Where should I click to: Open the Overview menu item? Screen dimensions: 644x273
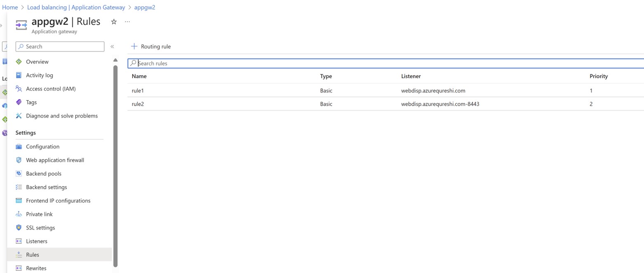37,62
